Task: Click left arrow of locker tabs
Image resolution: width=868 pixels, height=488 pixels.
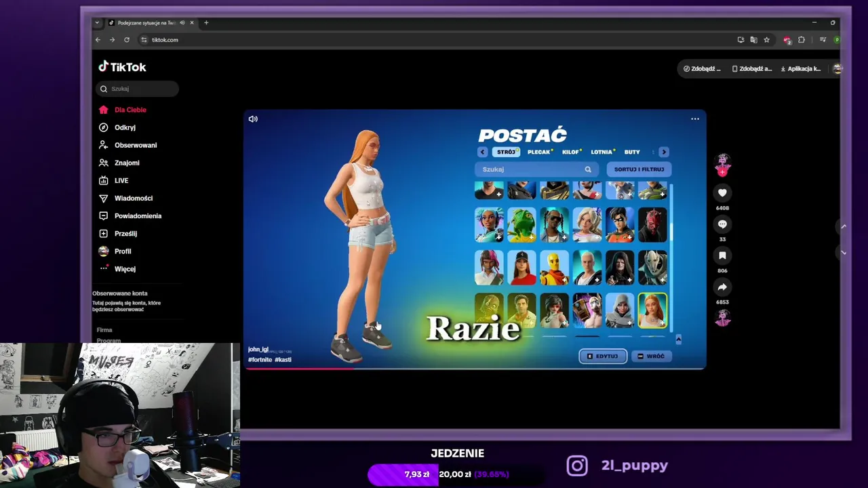Action: click(x=482, y=152)
